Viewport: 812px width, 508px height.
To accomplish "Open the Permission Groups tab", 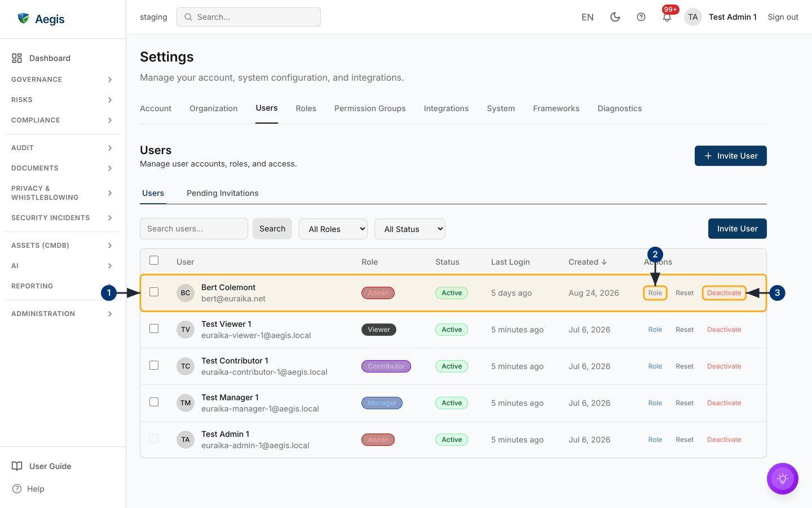I will pyautogui.click(x=370, y=108).
